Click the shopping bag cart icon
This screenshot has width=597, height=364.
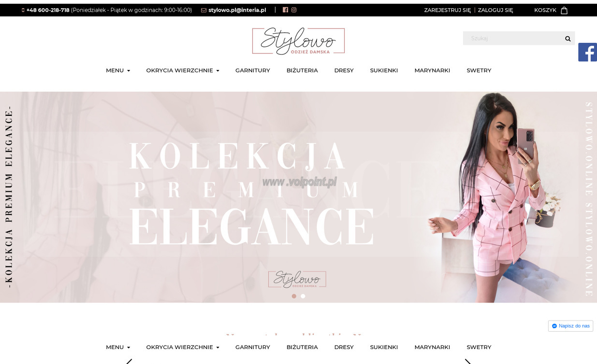point(564,10)
